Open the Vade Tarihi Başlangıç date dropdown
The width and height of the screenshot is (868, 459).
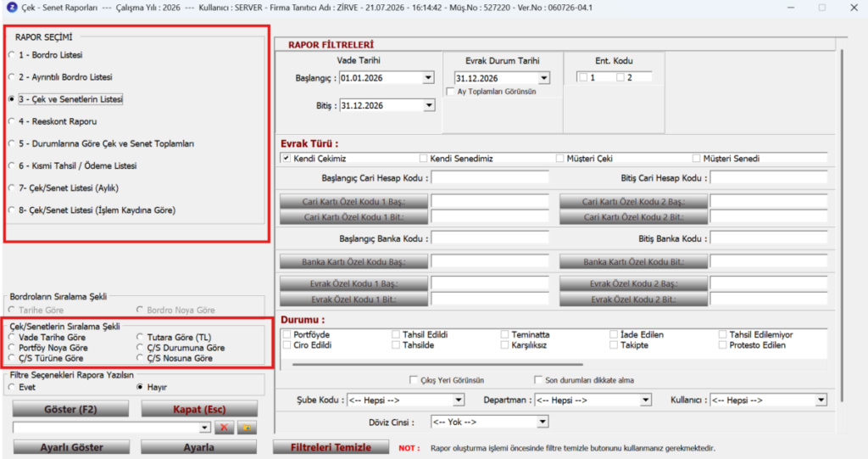pyautogui.click(x=428, y=78)
